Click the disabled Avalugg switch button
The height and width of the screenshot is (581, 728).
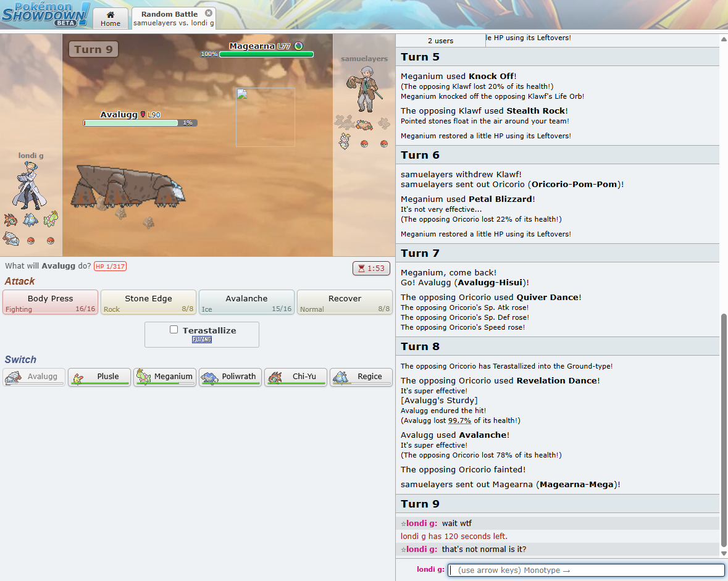tap(34, 377)
